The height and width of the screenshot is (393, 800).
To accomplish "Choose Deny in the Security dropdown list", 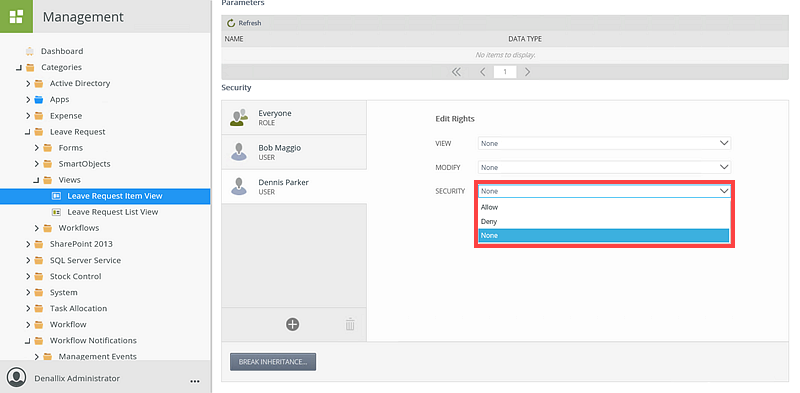I will coord(604,222).
